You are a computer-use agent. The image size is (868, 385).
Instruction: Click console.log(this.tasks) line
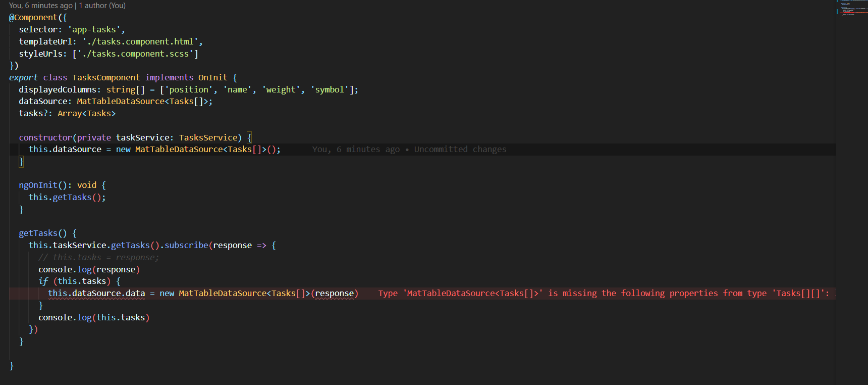94,317
